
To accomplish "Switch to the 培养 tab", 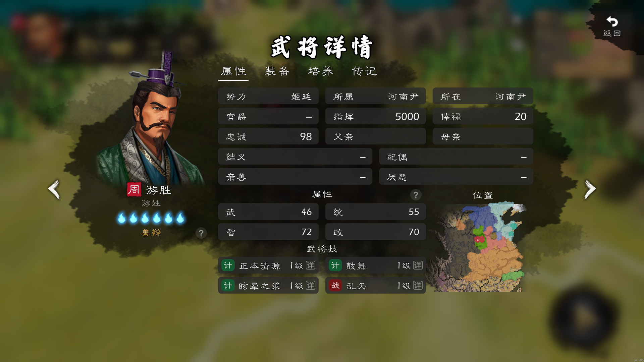I will tap(321, 71).
